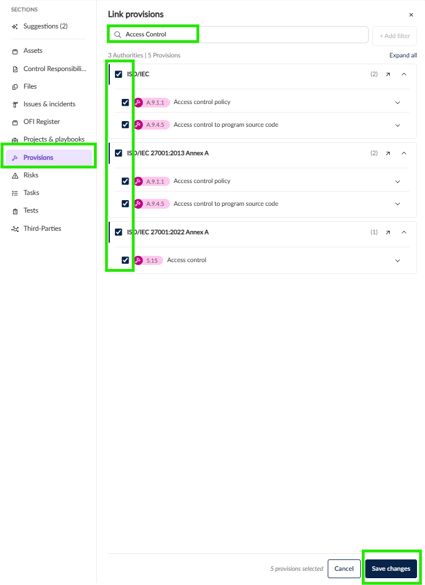Click the search magnifier icon
425x585 pixels.
(x=118, y=34)
